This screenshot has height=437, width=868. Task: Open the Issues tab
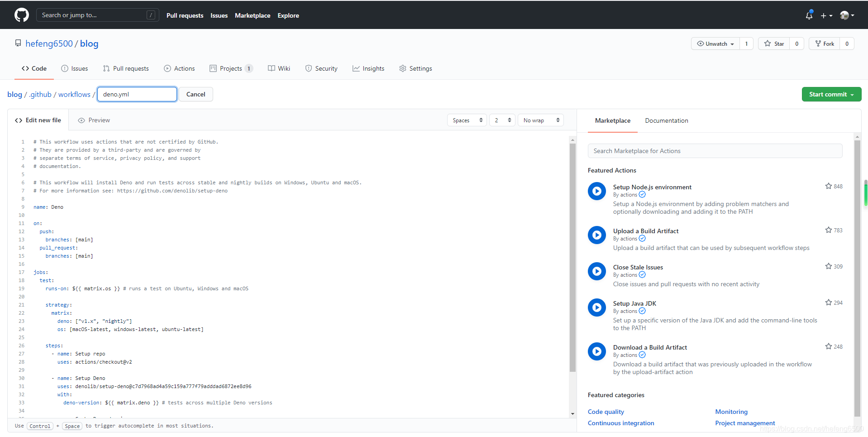click(75, 68)
